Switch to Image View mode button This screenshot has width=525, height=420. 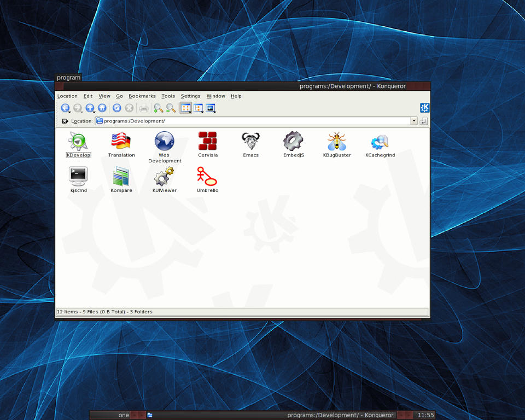211,108
